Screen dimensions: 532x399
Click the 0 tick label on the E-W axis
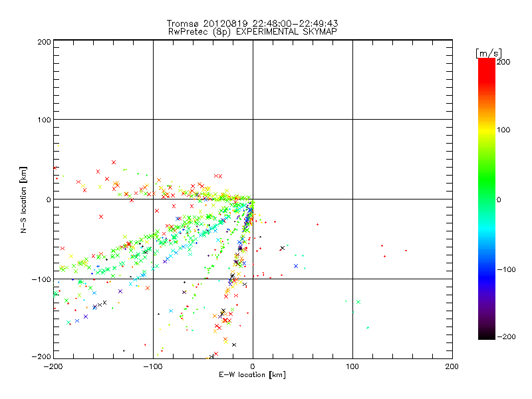253,366
